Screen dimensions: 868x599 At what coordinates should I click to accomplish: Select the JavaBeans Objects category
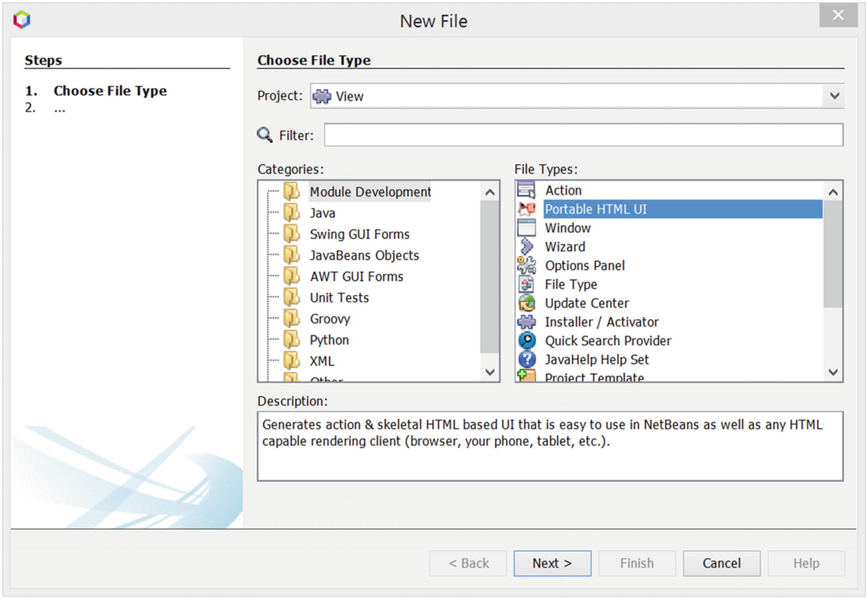364,255
